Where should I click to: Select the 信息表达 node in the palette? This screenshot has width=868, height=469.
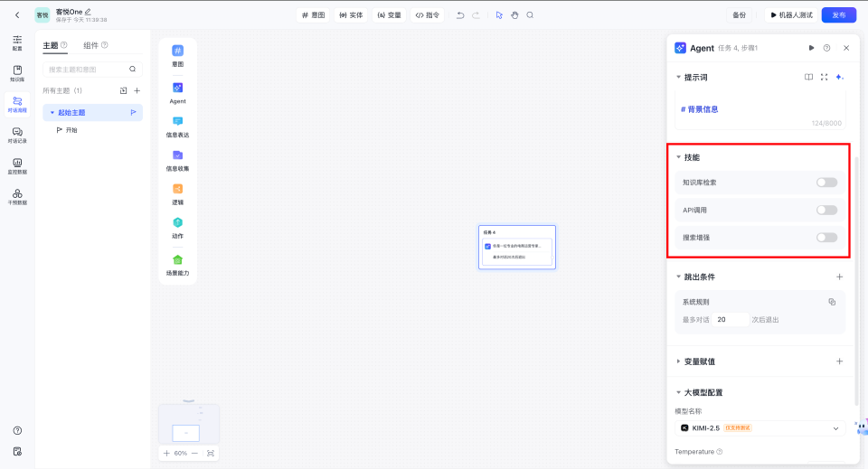click(178, 127)
